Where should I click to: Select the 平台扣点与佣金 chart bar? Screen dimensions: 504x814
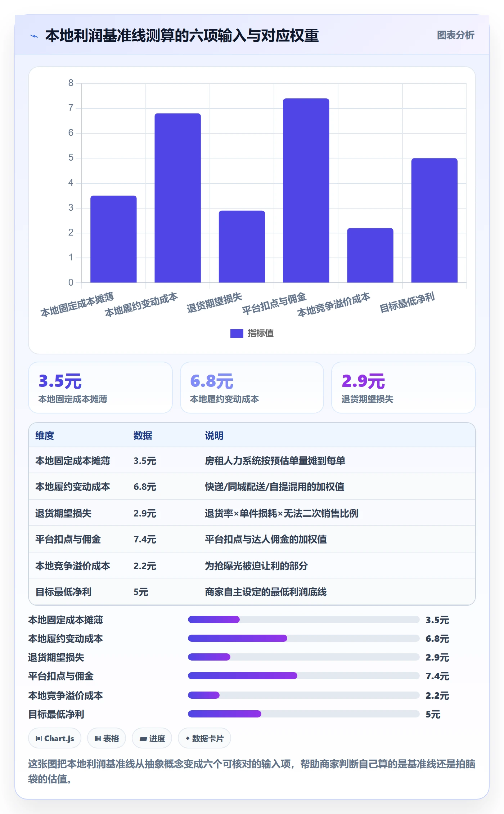(306, 191)
